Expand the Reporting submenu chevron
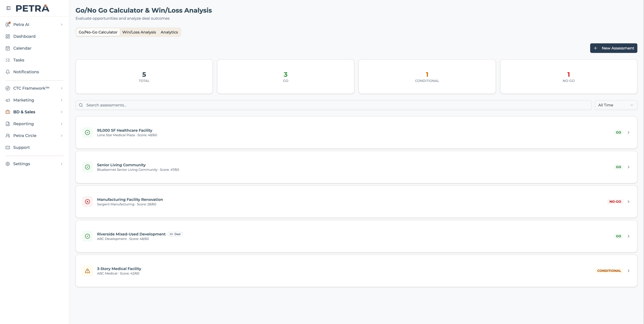The width and height of the screenshot is (644, 324). [x=62, y=124]
